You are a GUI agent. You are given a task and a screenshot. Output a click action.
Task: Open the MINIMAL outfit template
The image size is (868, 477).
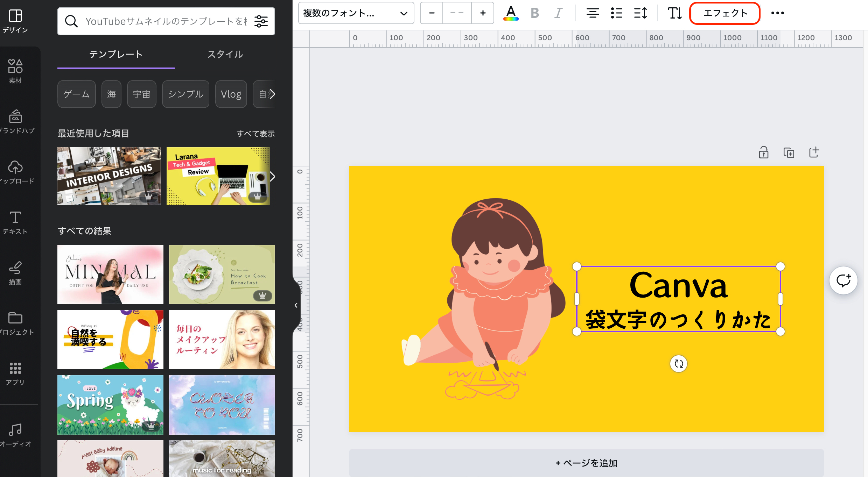coord(110,275)
